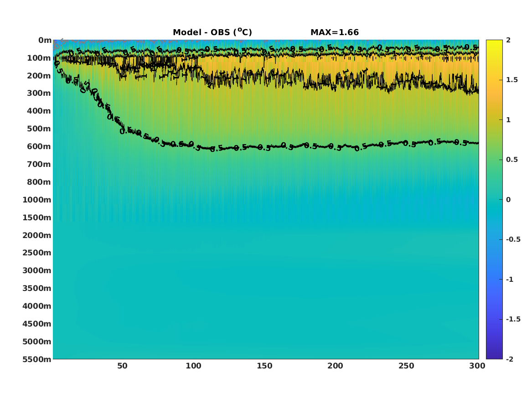532x399 pixels.
Task: Click the 'MAX=1.66' label
Action: click(x=335, y=32)
